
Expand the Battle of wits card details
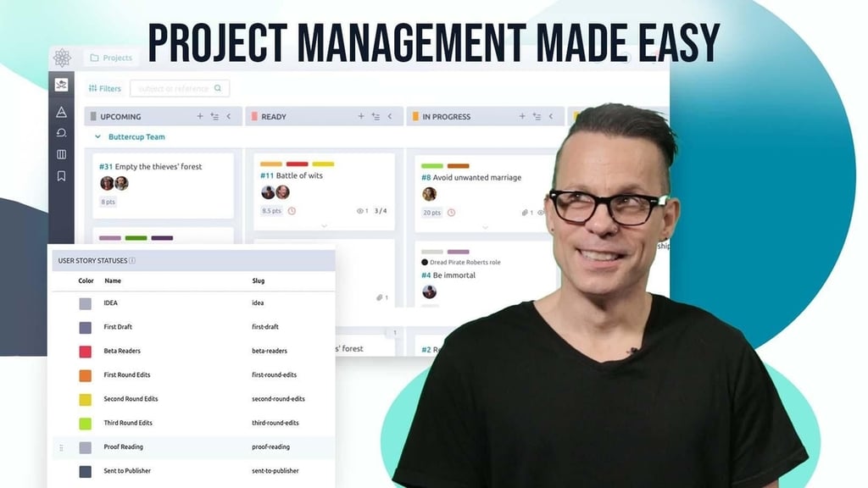click(x=325, y=225)
